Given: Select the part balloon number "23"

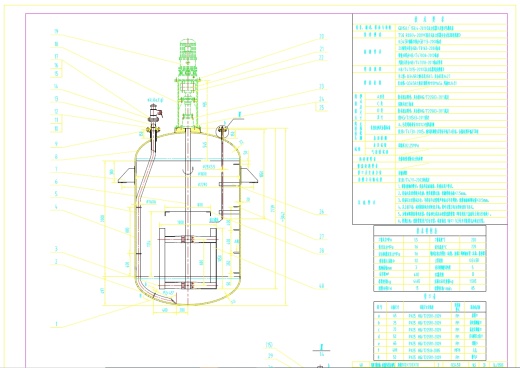Looking at the screenshot, I should (x=321, y=87).
